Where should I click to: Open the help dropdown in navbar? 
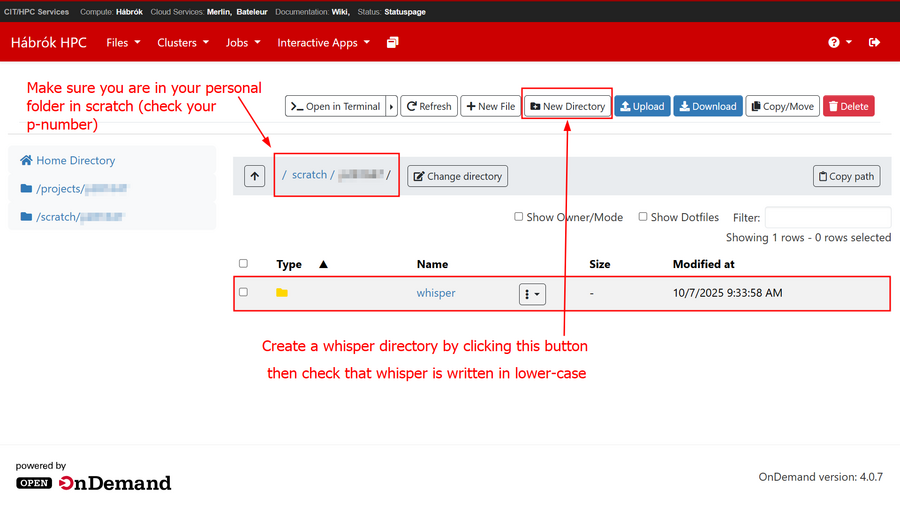pyautogui.click(x=840, y=43)
